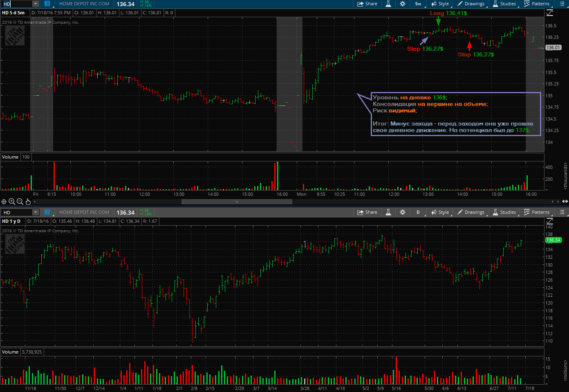Open D timeframe selector on bottom chart
Screen dimensions: 569x392
click(418, 212)
